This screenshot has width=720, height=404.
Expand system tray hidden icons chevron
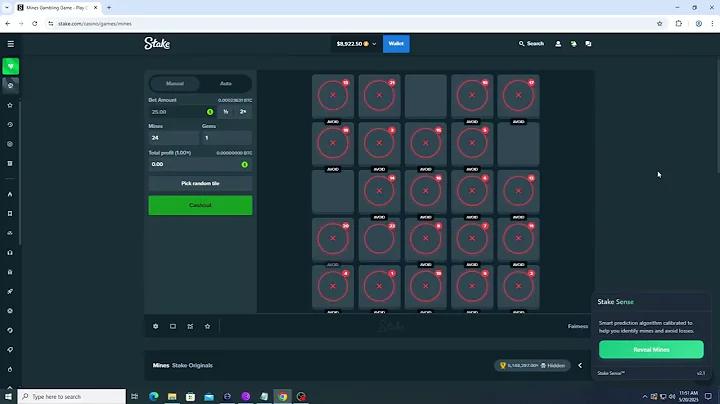coord(645,396)
